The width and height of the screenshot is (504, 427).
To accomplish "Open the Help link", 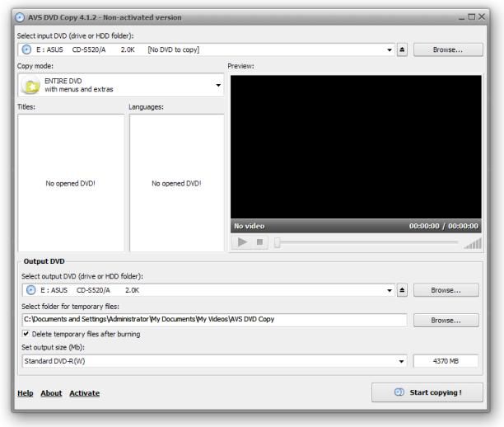I will click(x=26, y=393).
